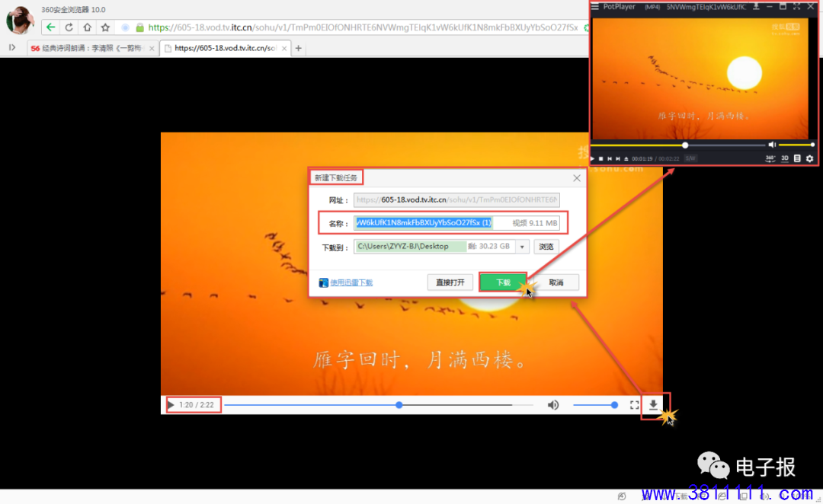Open a new browser tab
The image size is (823, 504).
pyautogui.click(x=298, y=48)
